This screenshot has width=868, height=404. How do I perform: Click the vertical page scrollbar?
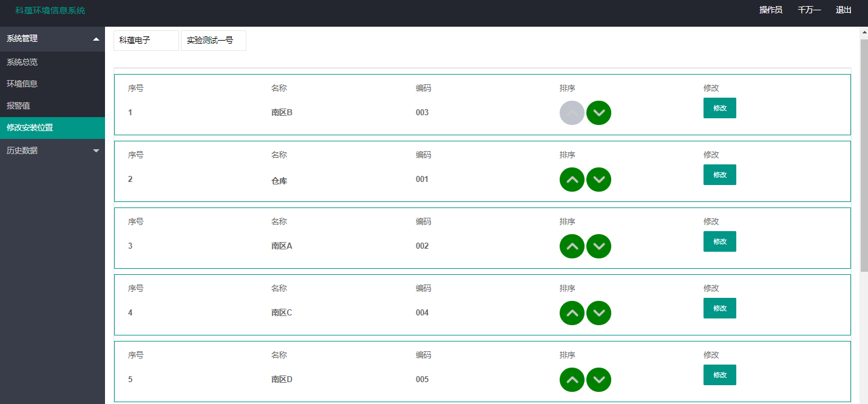pos(864,152)
